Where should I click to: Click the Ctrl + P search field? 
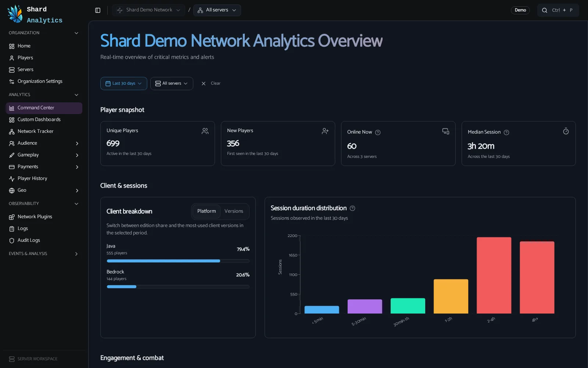click(558, 10)
